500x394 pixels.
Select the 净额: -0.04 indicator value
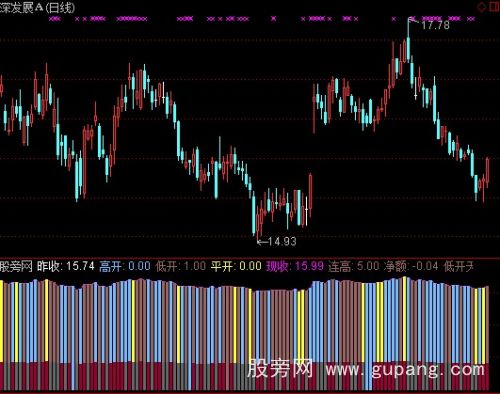tap(411, 266)
